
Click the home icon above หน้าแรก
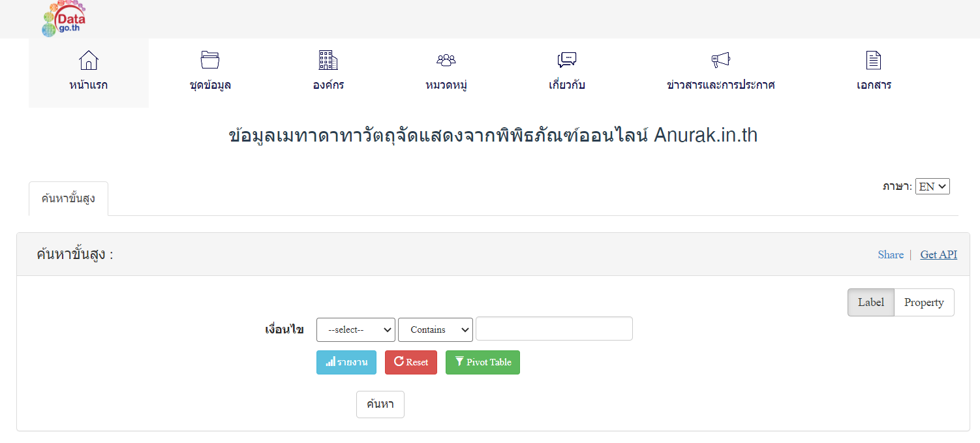coord(88,61)
